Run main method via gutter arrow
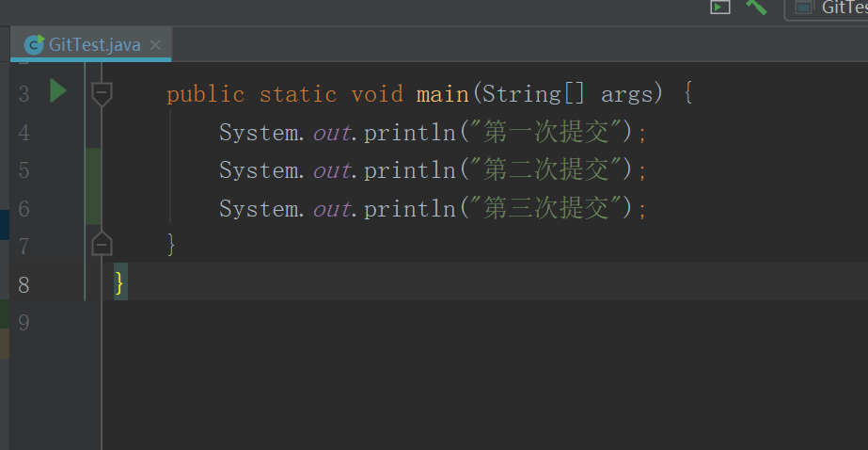 (58, 90)
